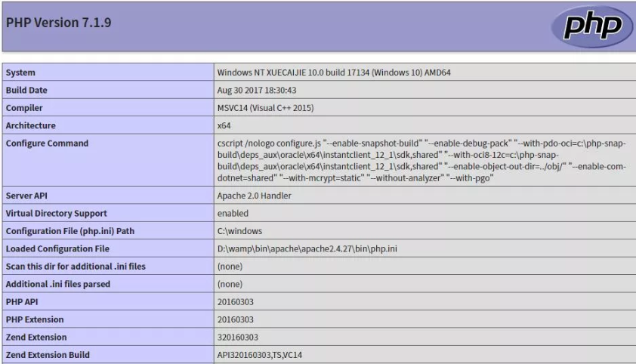Click the Configuration File (php.ini) Path label
This screenshot has height=364, width=636.
point(69,231)
